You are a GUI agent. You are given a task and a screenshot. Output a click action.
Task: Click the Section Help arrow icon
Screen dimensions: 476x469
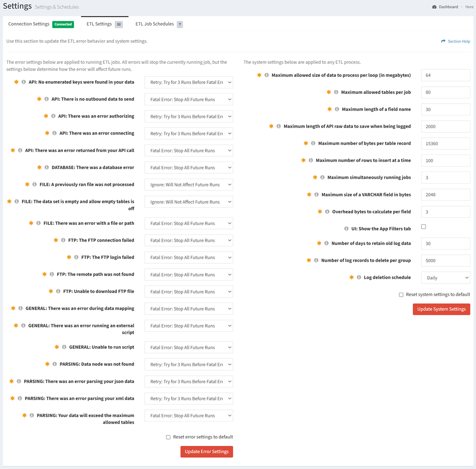click(443, 41)
